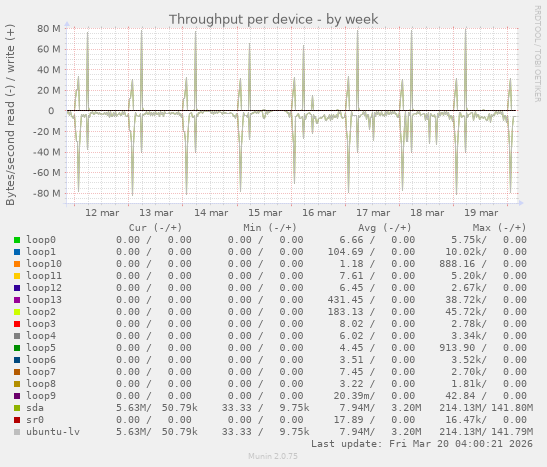Screen dimensions: 547x467
Task: Click the sr0 legend label
Action: (35, 419)
